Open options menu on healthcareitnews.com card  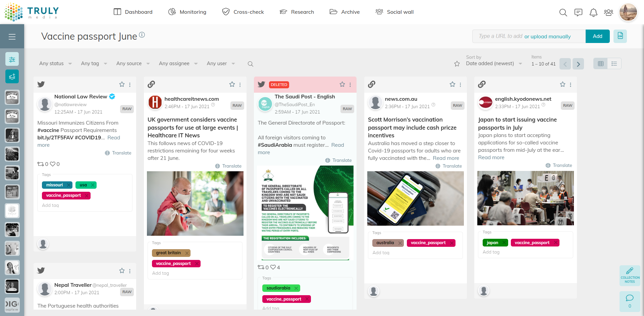pyautogui.click(x=240, y=85)
